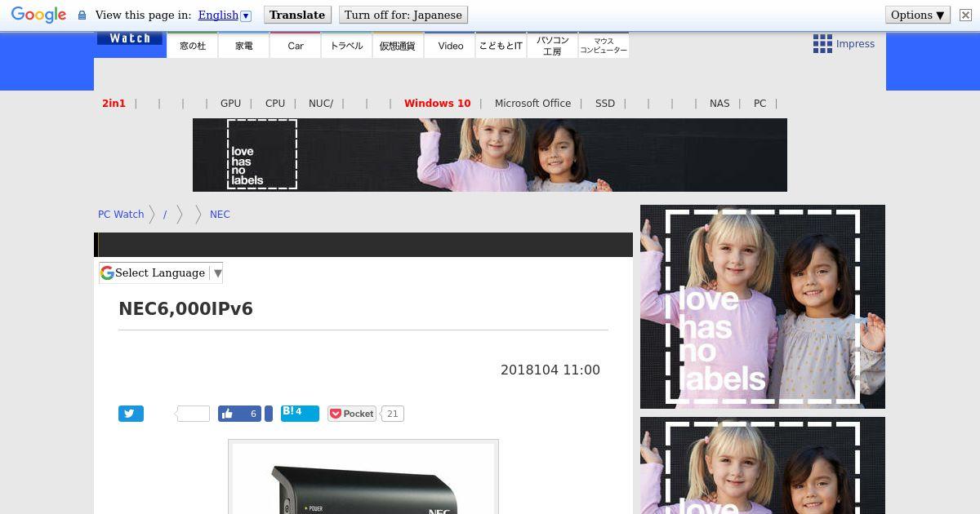Open the Impress link
Image resolution: width=980 pixels, height=514 pixels.
coord(855,44)
